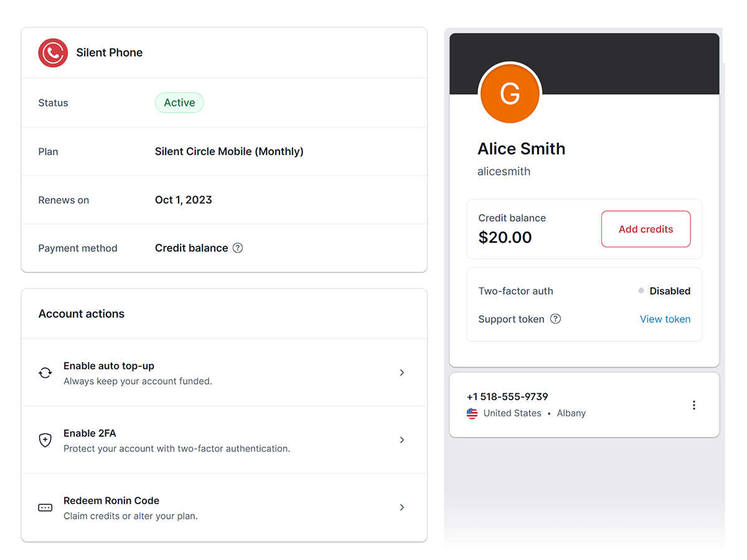Screen dimensions: 747x560
Task: Click the United States flag icon
Action: [x=472, y=413]
